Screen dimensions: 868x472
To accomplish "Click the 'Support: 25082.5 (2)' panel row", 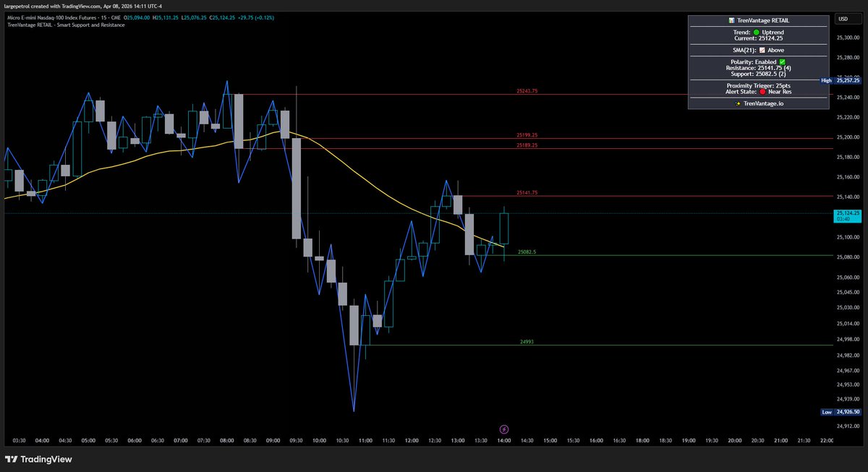I will [x=758, y=74].
